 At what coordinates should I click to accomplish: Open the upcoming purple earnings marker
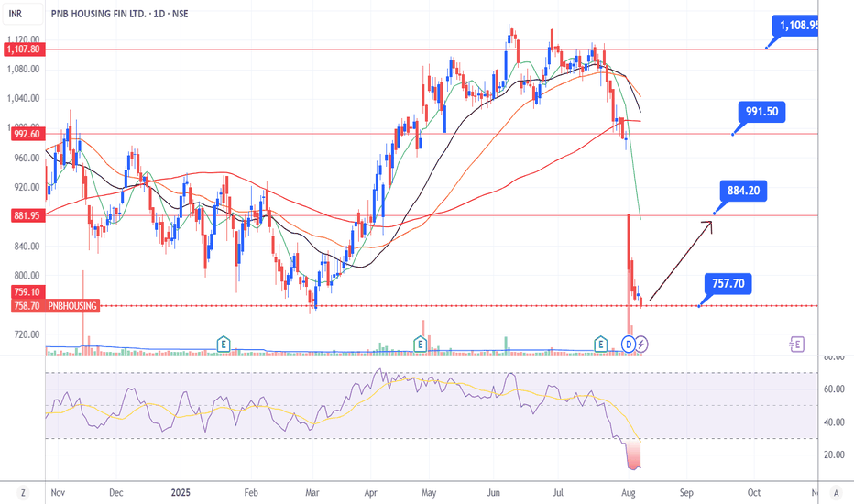(x=797, y=345)
